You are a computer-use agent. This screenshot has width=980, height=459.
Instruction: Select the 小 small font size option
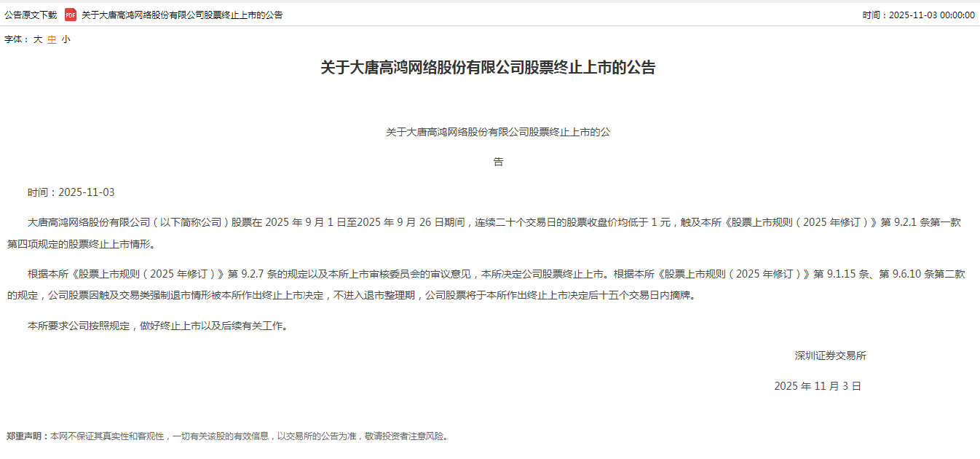click(66, 39)
